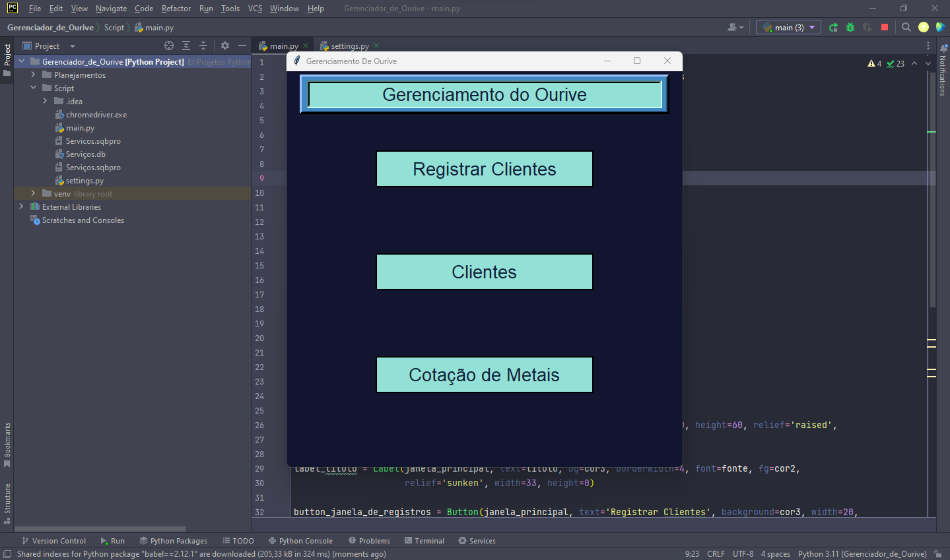Toggle the Structure tool window
The image size is (950, 560).
point(7,496)
